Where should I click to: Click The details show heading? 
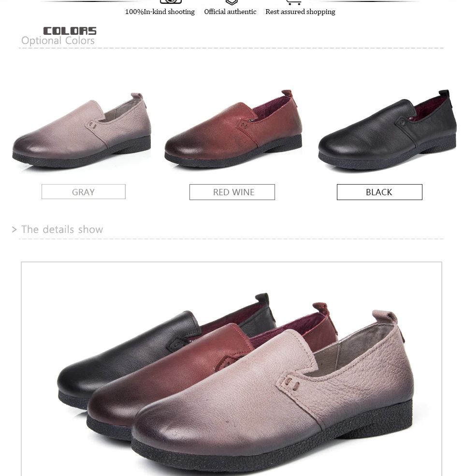point(62,230)
